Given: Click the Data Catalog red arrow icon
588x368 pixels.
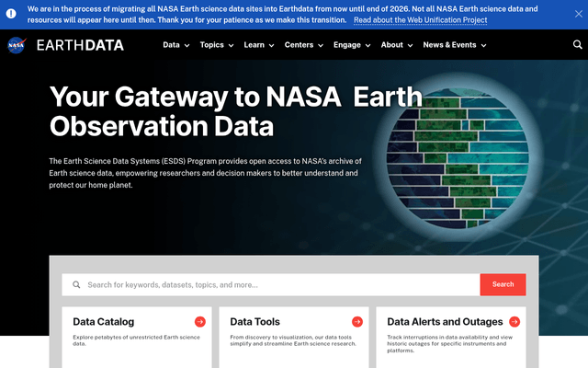Looking at the screenshot, I should coord(200,322).
